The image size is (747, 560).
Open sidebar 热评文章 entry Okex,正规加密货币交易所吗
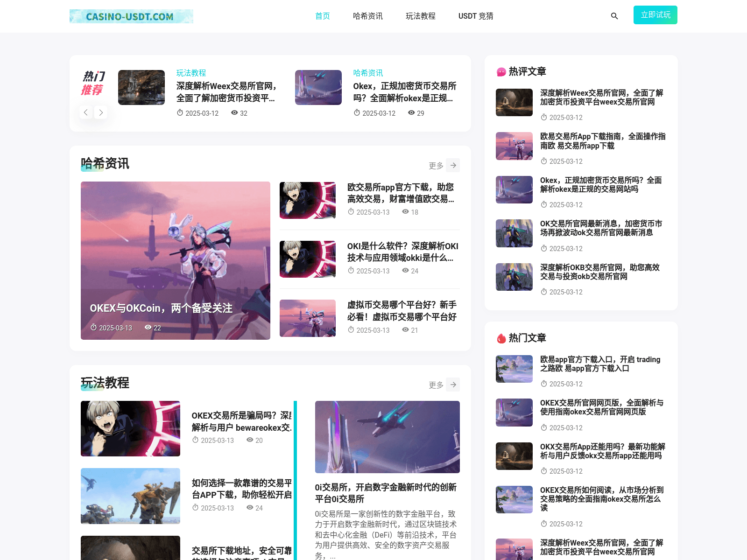point(601,184)
